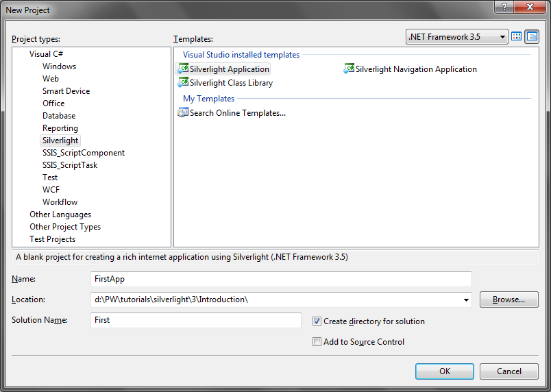The image size is (551, 392).
Task: Select Silverlight project type
Action: coord(60,140)
